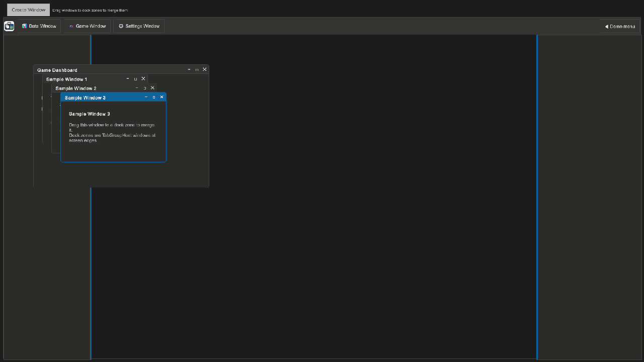This screenshot has height=362, width=644.
Task: Close the Game Dashboard window
Action: [x=205, y=69]
